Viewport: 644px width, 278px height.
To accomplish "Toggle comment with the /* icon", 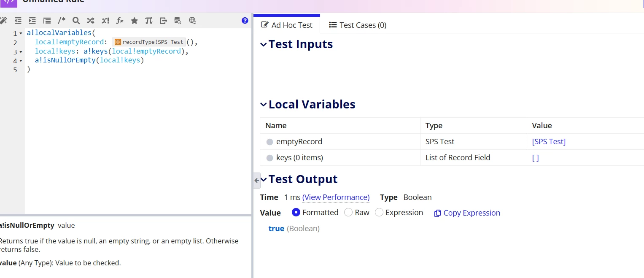I will [62, 21].
